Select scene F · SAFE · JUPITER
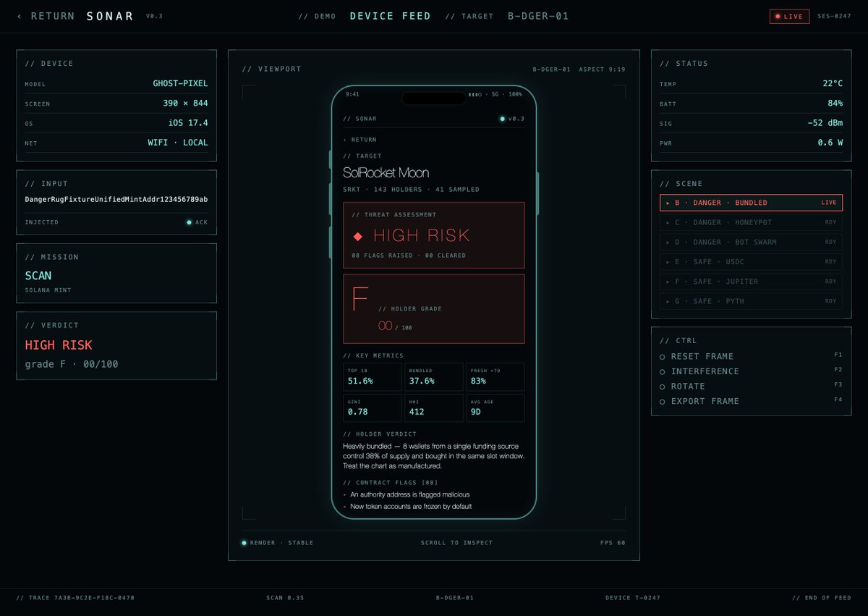This screenshot has width=868, height=616. [751, 281]
